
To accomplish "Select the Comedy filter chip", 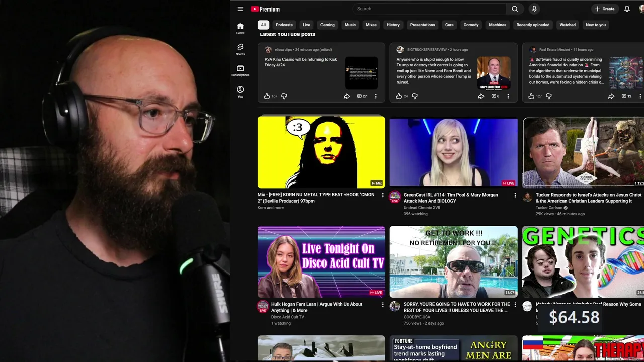I will (x=471, y=25).
